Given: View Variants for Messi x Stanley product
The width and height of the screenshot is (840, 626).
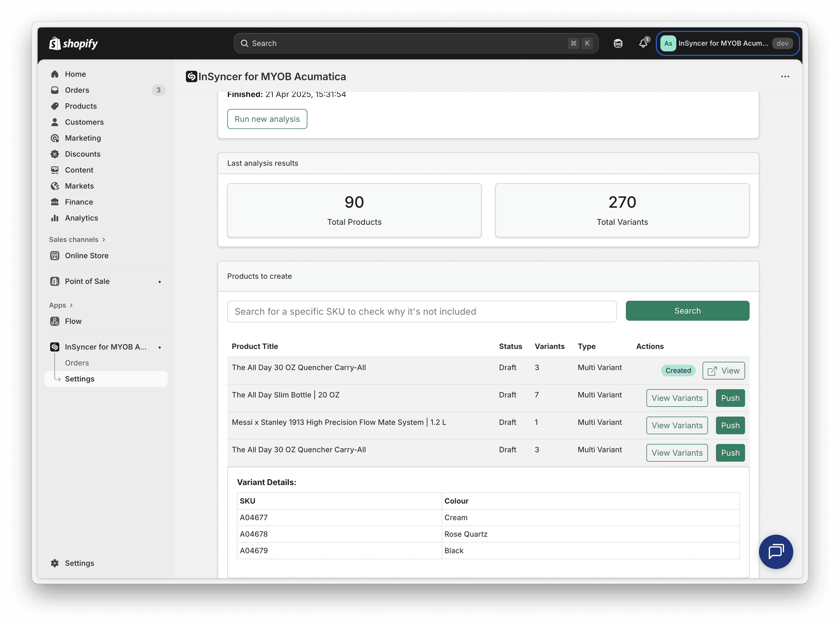Looking at the screenshot, I should tap(677, 425).
